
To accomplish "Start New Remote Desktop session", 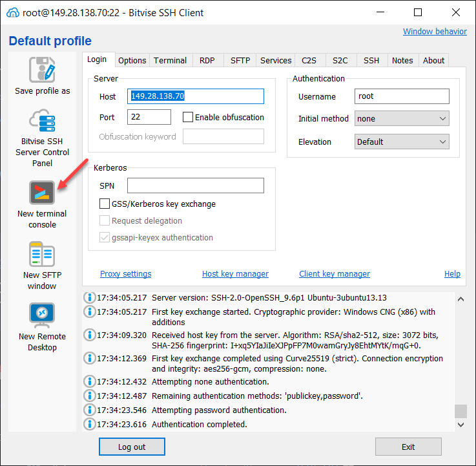I will [x=42, y=316].
